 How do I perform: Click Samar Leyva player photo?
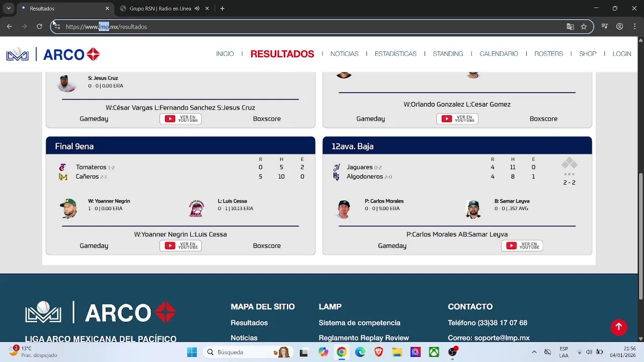[x=473, y=209]
